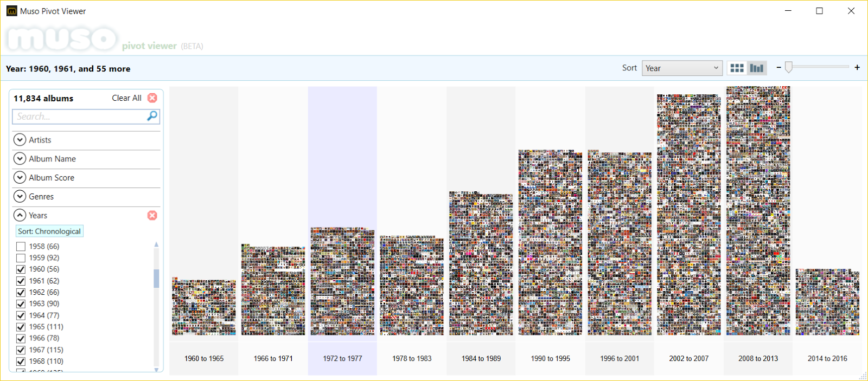The image size is (868, 381).
Task: Check the 1959 (92) checkbox
Action: pos(21,258)
